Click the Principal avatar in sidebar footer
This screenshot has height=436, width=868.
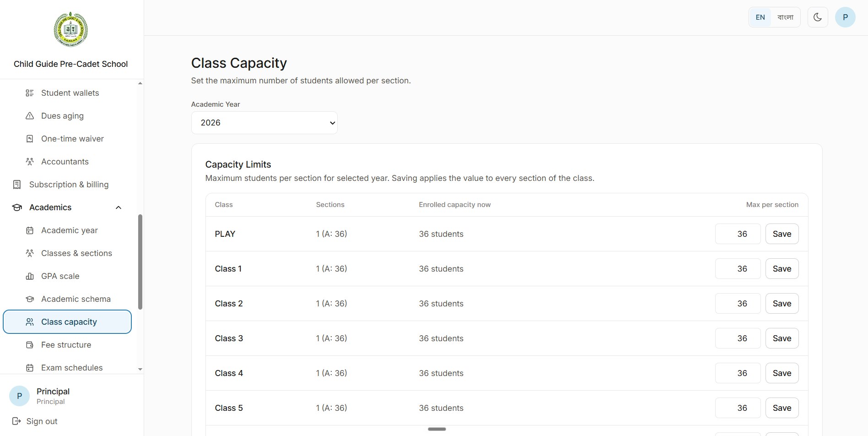click(x=19, y=396)
